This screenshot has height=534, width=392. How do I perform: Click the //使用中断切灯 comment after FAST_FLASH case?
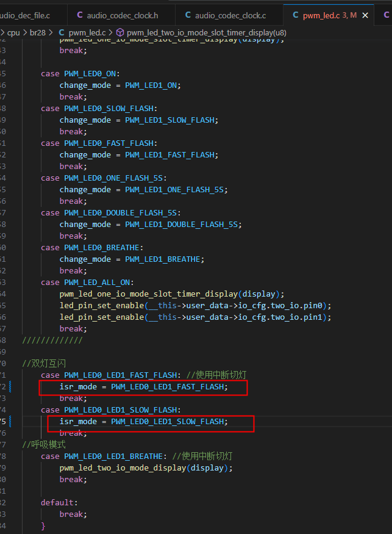[x=216, y=375]
